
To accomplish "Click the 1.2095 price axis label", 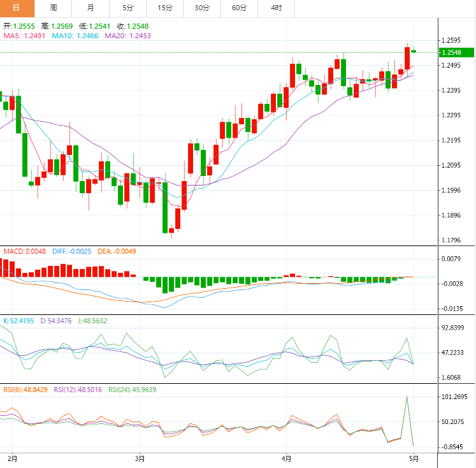I will 451,165.
